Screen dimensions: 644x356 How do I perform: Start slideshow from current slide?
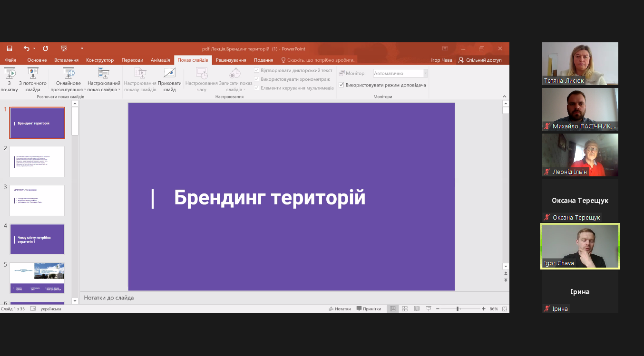tap(32, 78)
